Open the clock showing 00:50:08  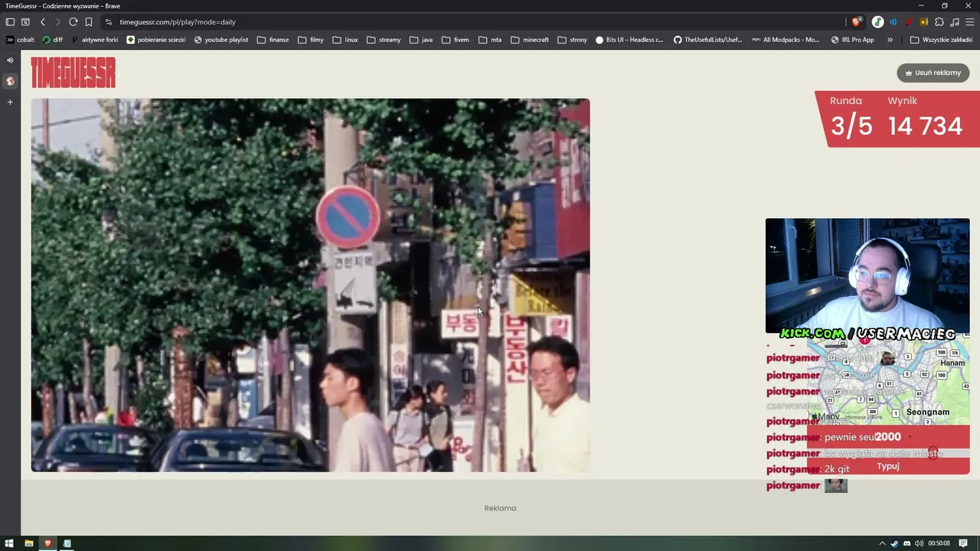coord(939,543)
